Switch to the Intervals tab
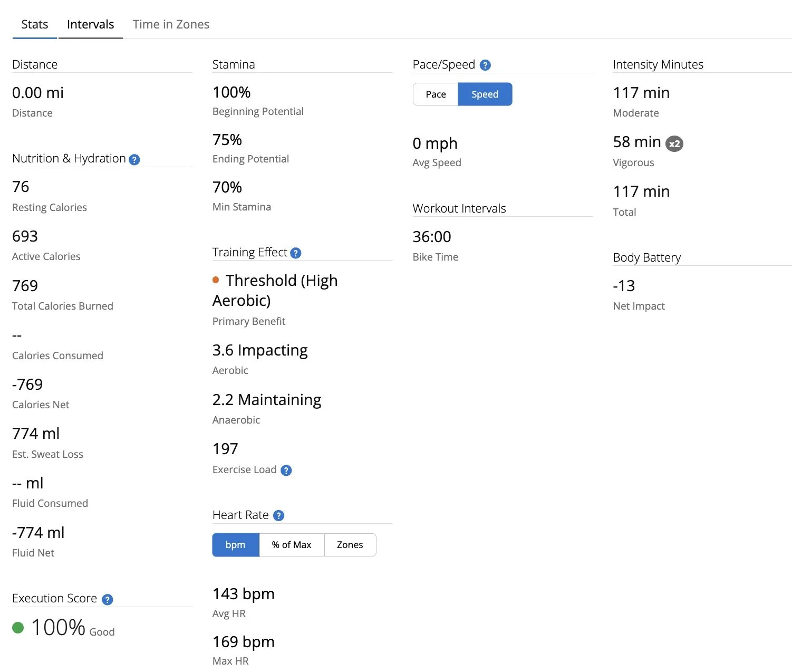792x672 pixels. tap(91, 24)
